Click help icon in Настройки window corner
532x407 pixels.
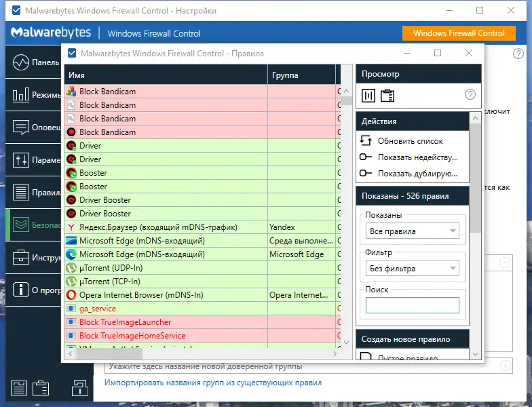pyautogui.click(x=518, y=54)
